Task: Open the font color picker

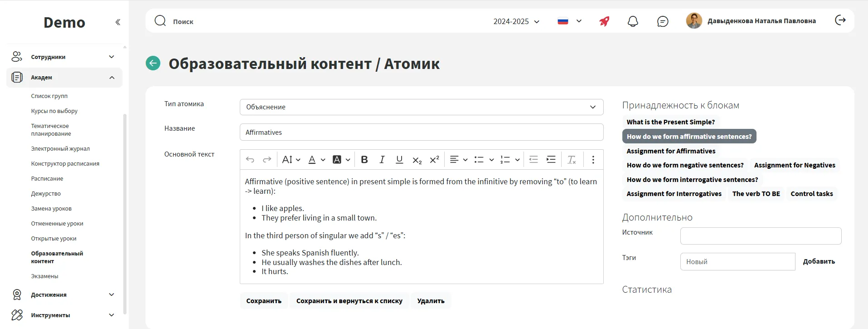Action: [316, 160]
